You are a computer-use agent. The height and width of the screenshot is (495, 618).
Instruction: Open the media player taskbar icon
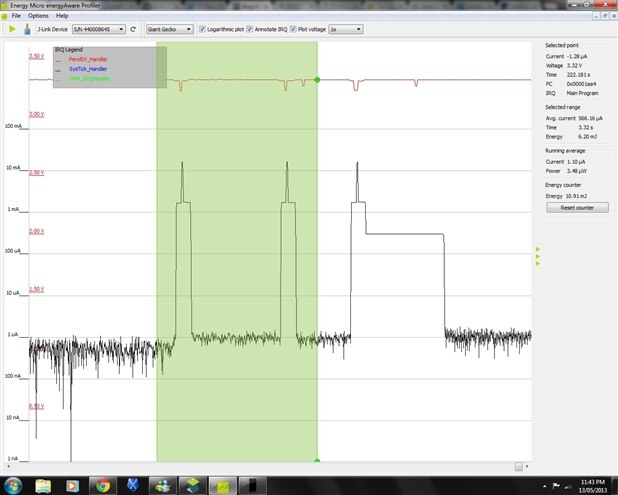(72, 485)
